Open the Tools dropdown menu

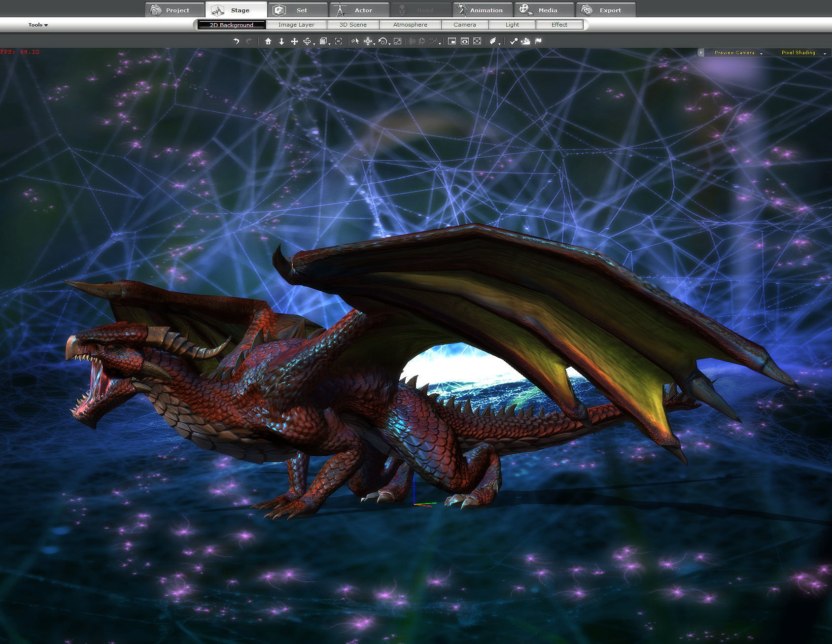pyautogui.click(x=38, y=25)
